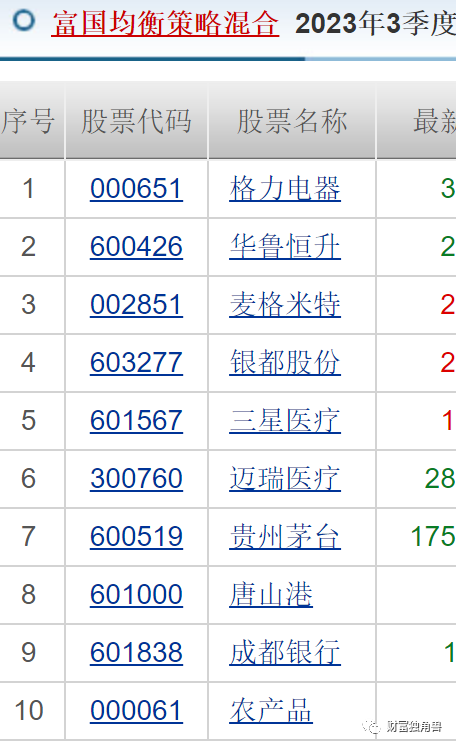Click the 2023年3季度 heading text
The height and width of the screenshot is (747, 456).
coord(375,24)
